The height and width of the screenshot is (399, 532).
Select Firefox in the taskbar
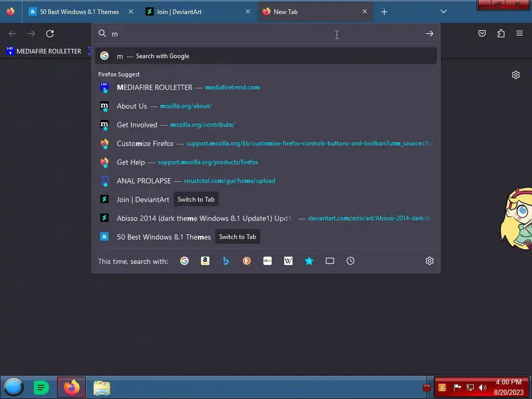71,388
